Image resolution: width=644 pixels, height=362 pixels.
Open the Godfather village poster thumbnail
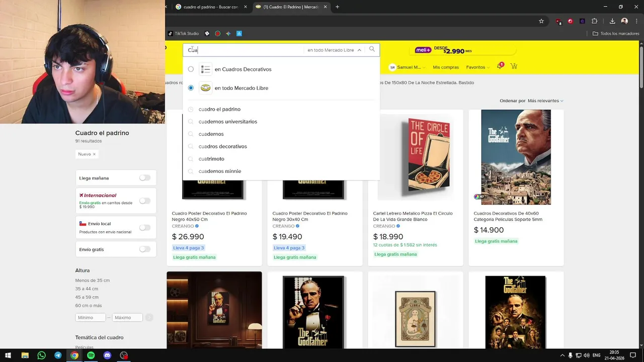pyautogui.click(x=516, y=157)
